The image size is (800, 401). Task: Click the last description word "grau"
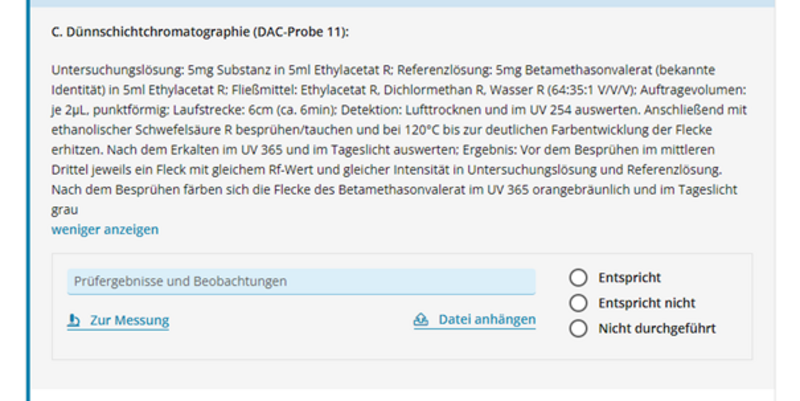pos(64,211)
